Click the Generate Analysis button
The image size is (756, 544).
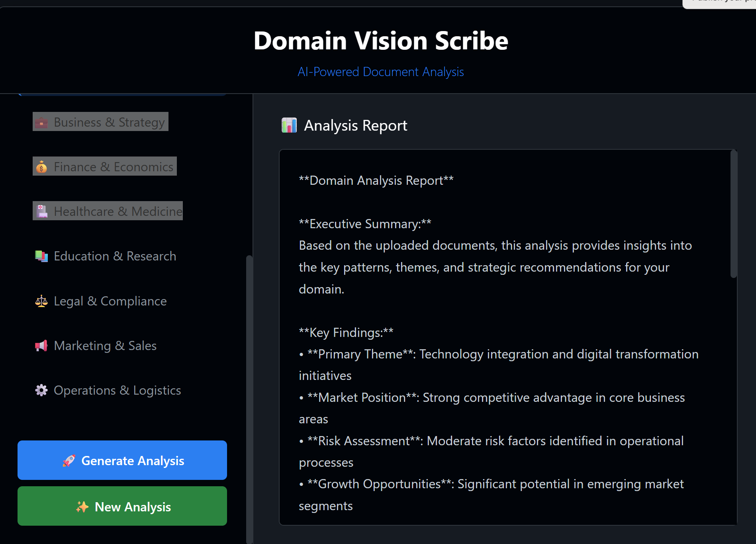tap(122, 460)
